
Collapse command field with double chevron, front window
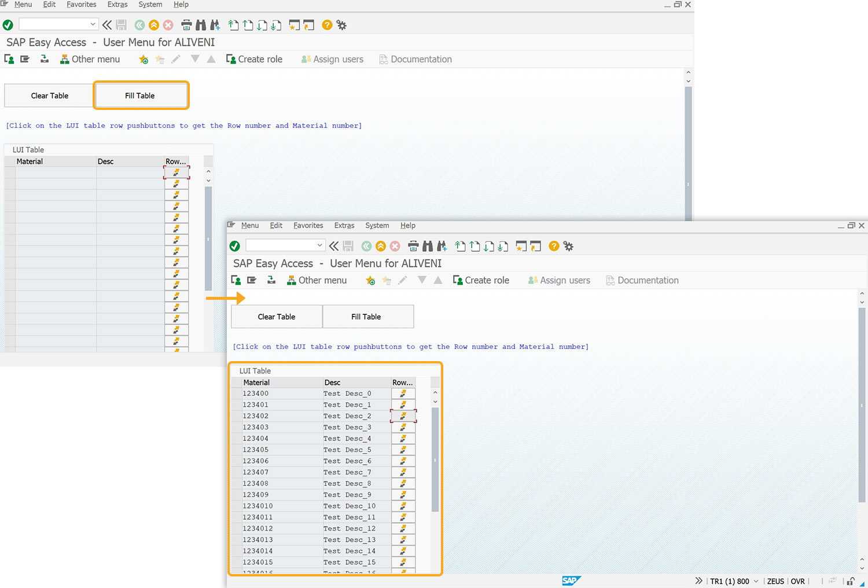(334, 246)
